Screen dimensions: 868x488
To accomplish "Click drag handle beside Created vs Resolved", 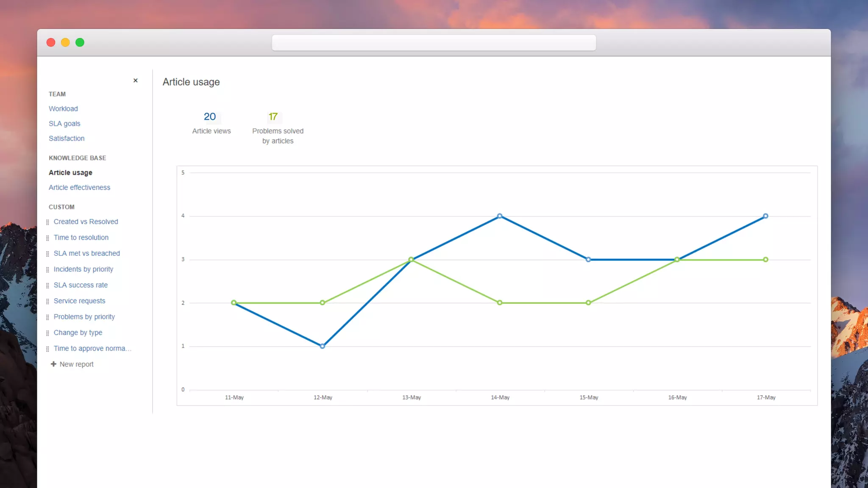I will pos(47,222).
